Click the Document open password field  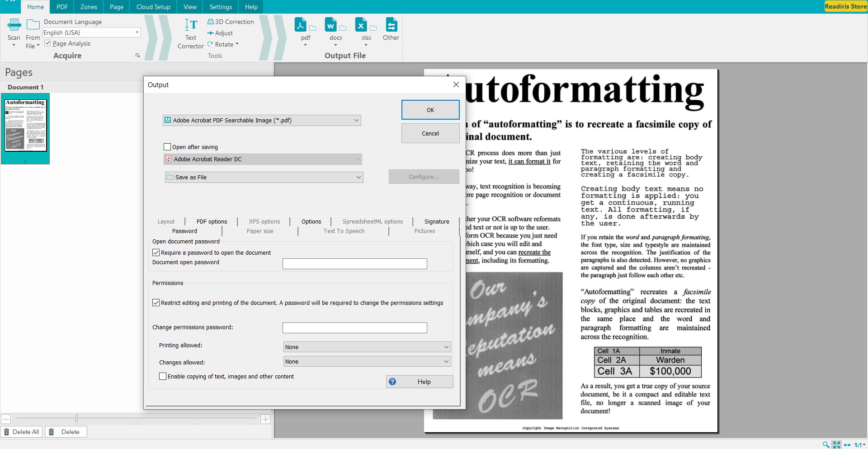[354, 263]
